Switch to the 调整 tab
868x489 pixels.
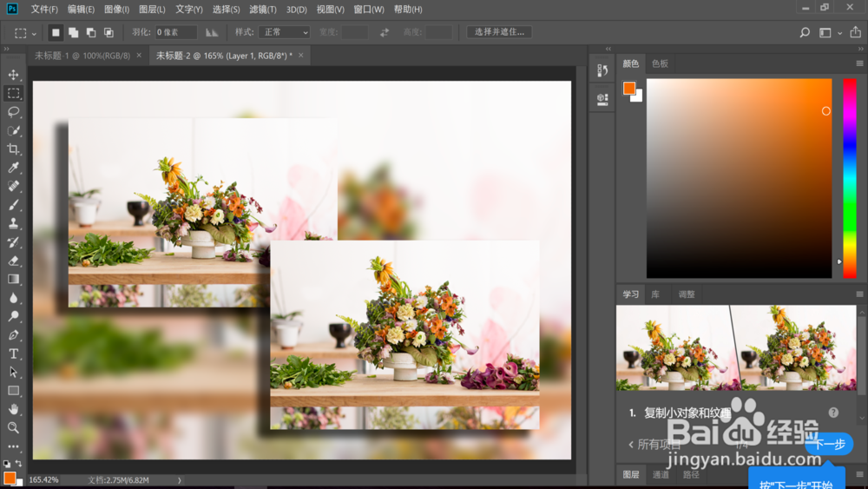pyautogui.click(x=687, y=294)
